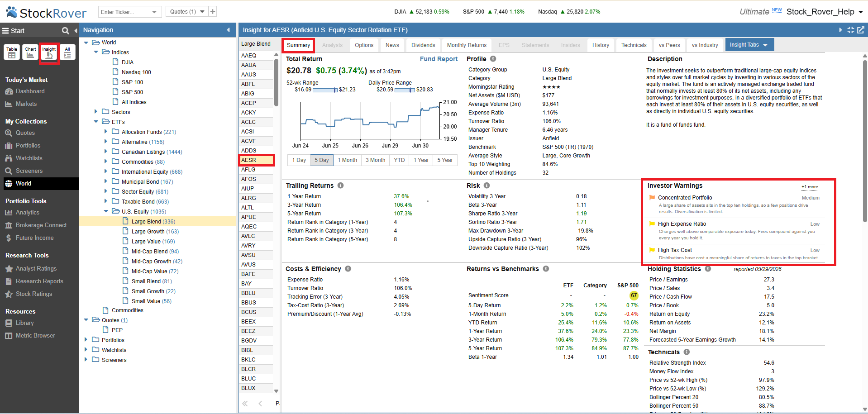Image resolution: width=868 pixels, height=414 pixels.
Task: Switch to the Dividends tab
Action: [x=423, y=45]
